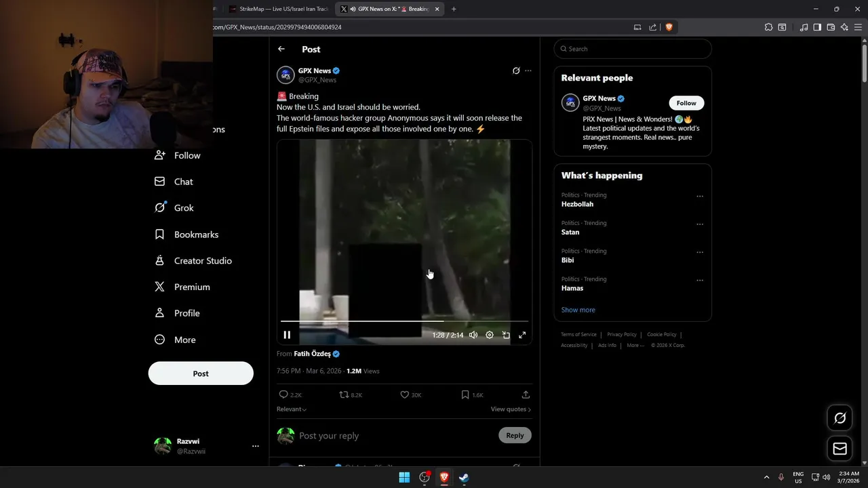Seek on the video progress bar
This screenshot has height=488, width=868.
(404, 321)
